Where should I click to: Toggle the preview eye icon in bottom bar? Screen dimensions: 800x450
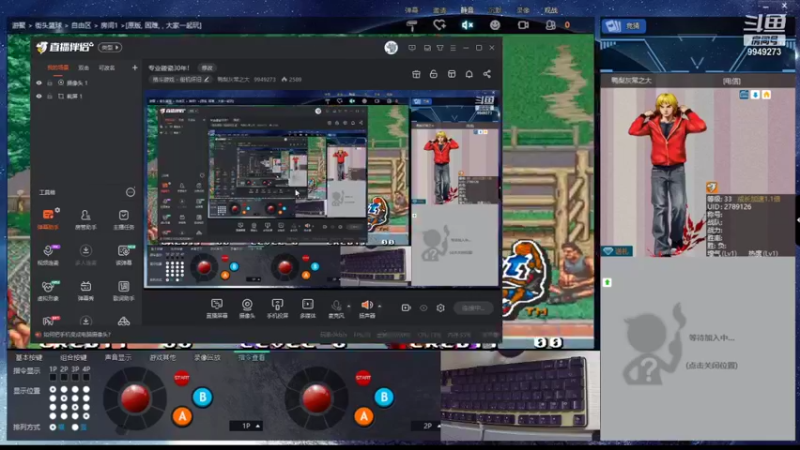423,308
